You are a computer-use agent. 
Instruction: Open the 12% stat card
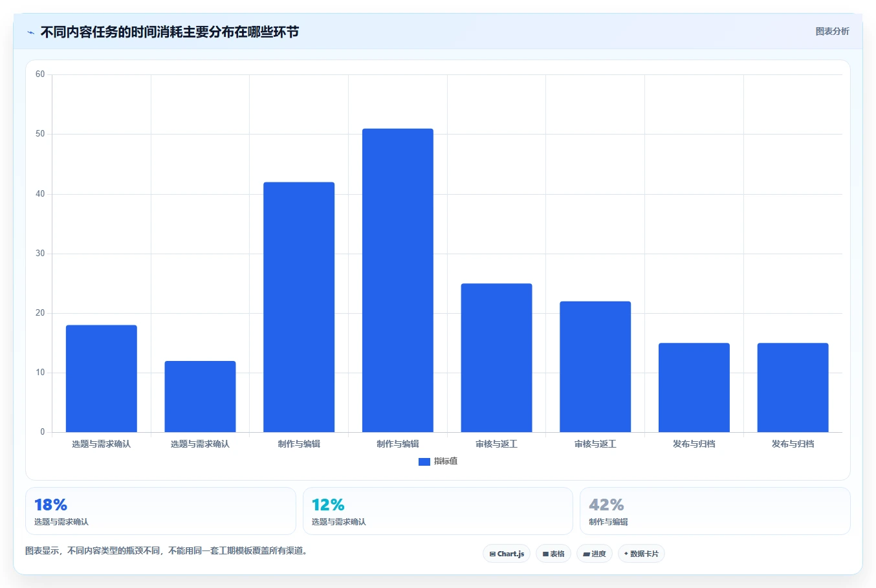(x=438, y=511)
